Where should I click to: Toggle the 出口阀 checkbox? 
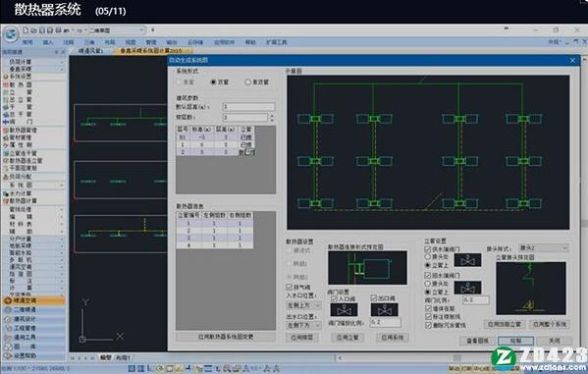(x=373, y=298)
